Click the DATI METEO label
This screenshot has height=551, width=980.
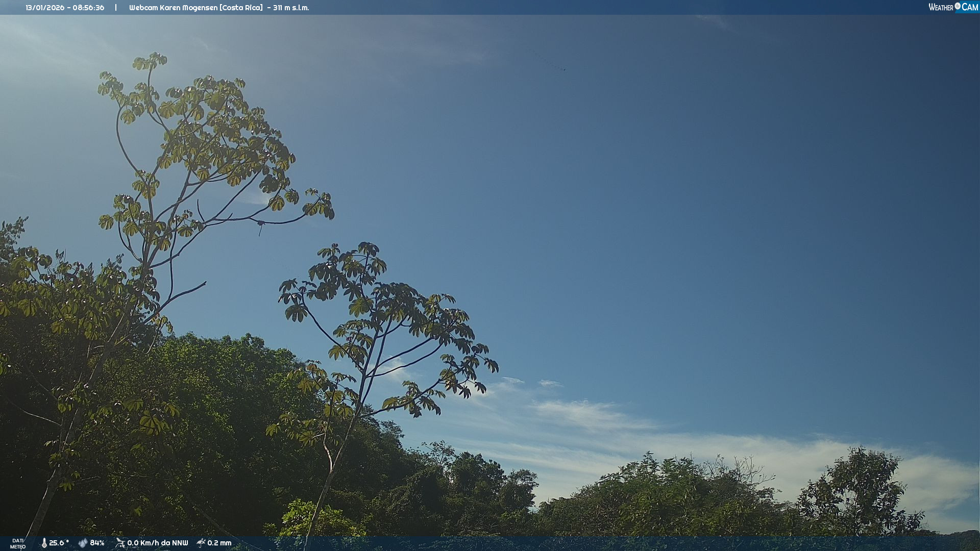pyautogui.click(x=18, y=543)
